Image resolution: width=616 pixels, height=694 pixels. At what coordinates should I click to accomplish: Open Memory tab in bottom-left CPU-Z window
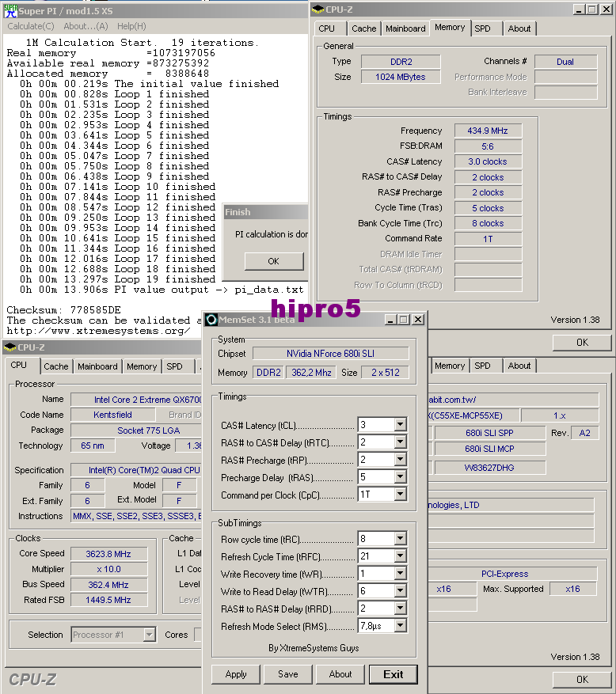(x=142, y=366)
